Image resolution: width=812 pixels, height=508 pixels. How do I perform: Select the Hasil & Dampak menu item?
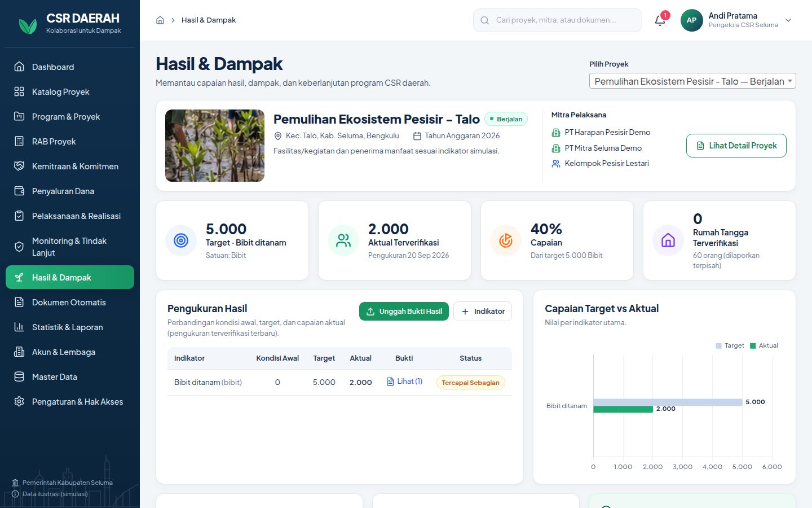click(70, 277)
